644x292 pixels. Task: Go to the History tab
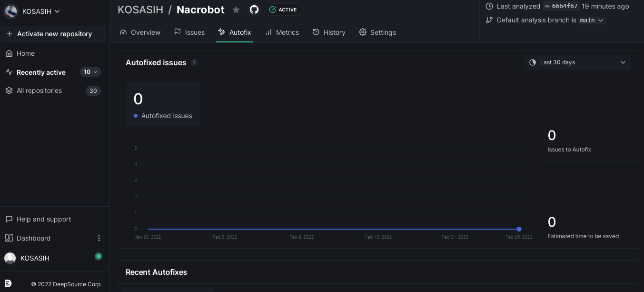click(329, 32)
